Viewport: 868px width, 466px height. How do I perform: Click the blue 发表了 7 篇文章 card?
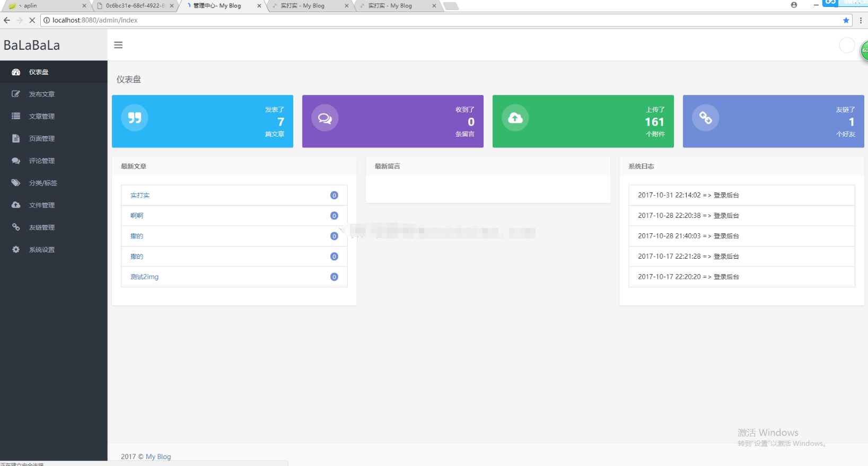click(203, 121)
